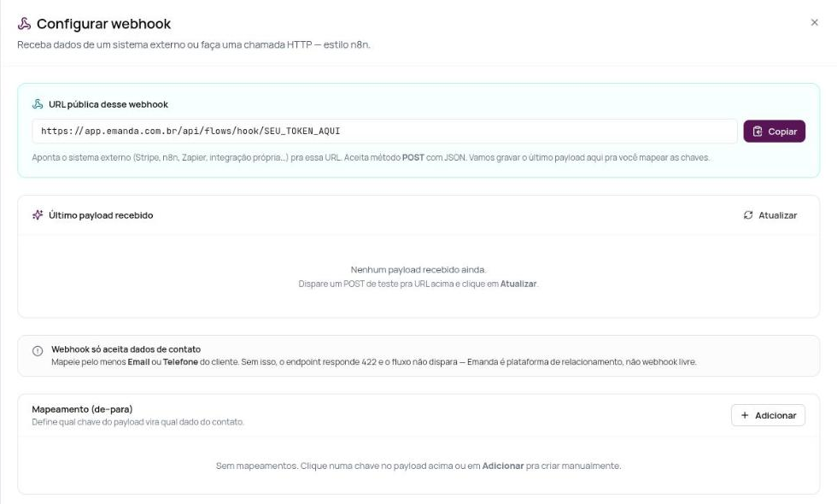Click the sparkle icon by Último payload recebido
This screenshot has width=837, height=504.
coord(38,215)
